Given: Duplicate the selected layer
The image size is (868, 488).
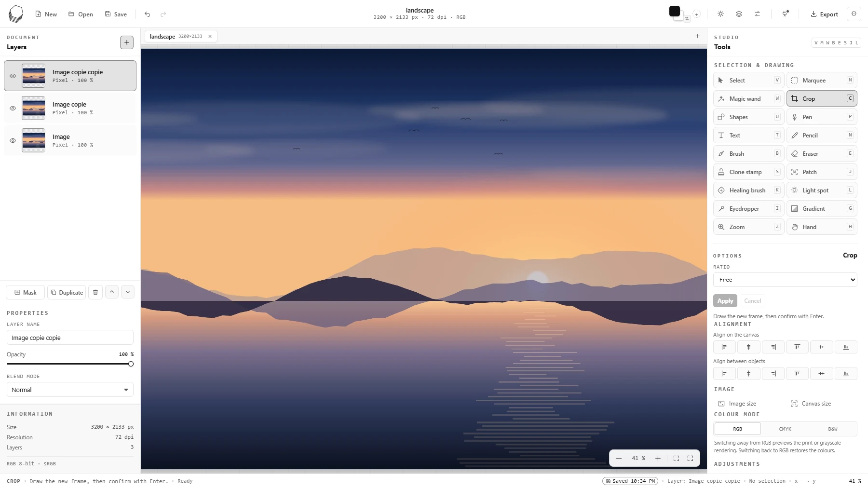Looking at the screenshot, I should click(x=67, y=292).
